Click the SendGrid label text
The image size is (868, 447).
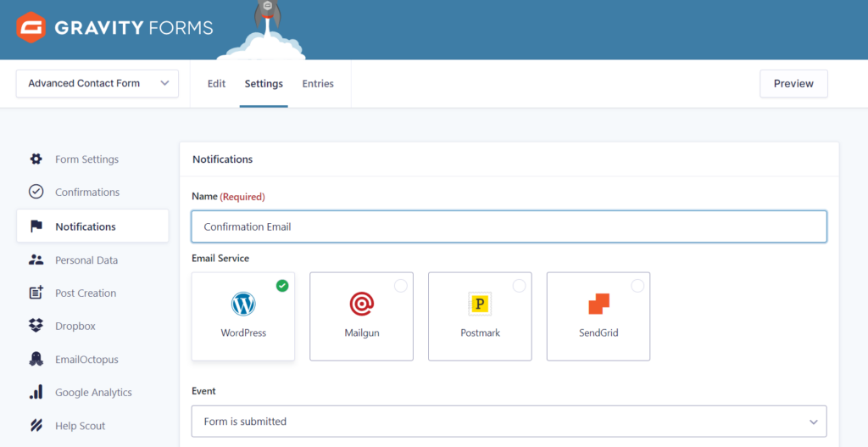[x=598, y=332]
